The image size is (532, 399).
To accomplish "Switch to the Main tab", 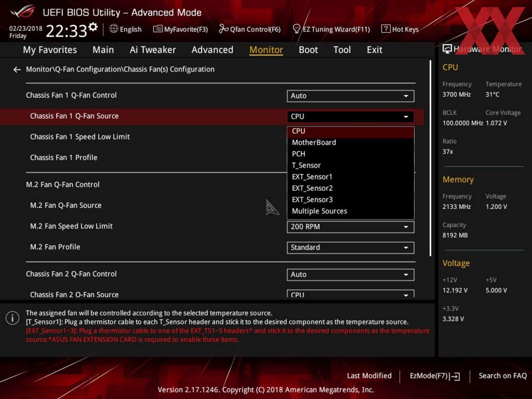I will pos(103,50).
